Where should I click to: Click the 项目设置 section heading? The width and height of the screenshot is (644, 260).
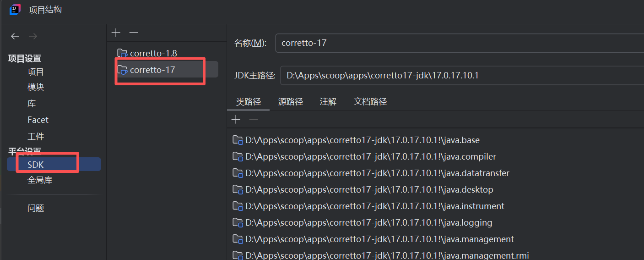pos(25,58)
